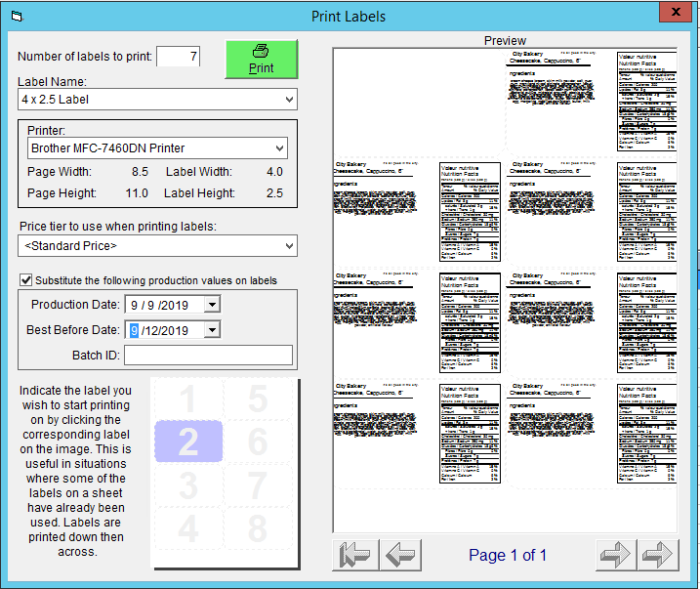Select label position 8 on the sheet
The height and width of the screenshot is (589, 700).
[258, 528]
